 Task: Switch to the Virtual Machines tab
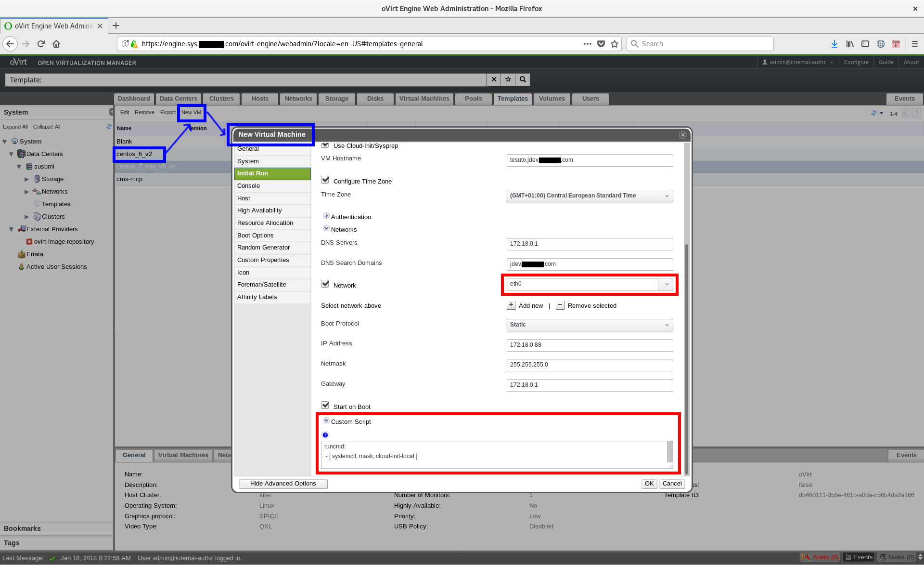click(x=424, y=99)
